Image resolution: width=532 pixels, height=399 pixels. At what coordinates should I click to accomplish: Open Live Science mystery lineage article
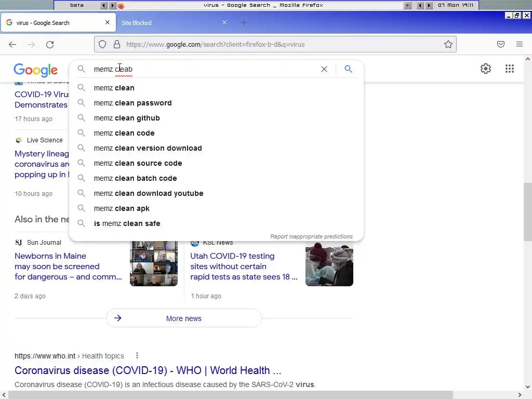(42, 164)
